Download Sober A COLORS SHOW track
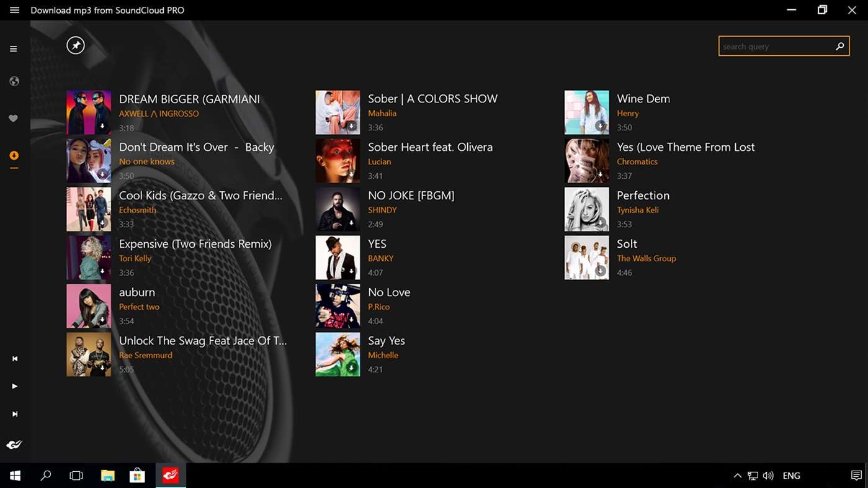868x488 pixels. 351,126
